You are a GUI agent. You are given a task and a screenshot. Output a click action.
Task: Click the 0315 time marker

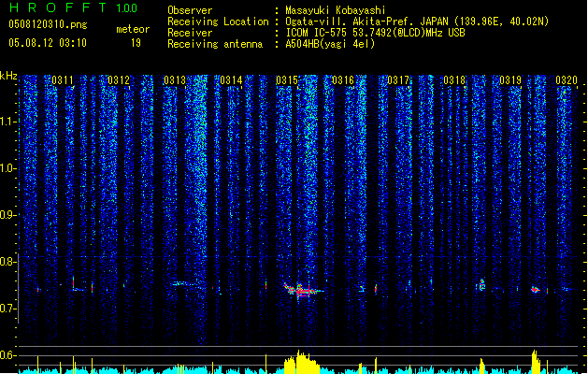pos(286,80)
